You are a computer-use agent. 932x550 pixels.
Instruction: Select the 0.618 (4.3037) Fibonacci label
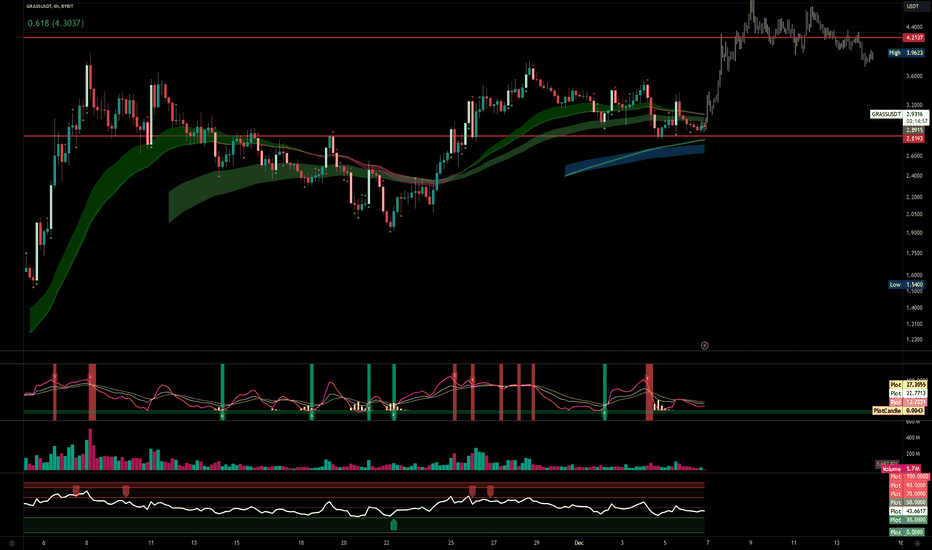(x=56, y=23)
